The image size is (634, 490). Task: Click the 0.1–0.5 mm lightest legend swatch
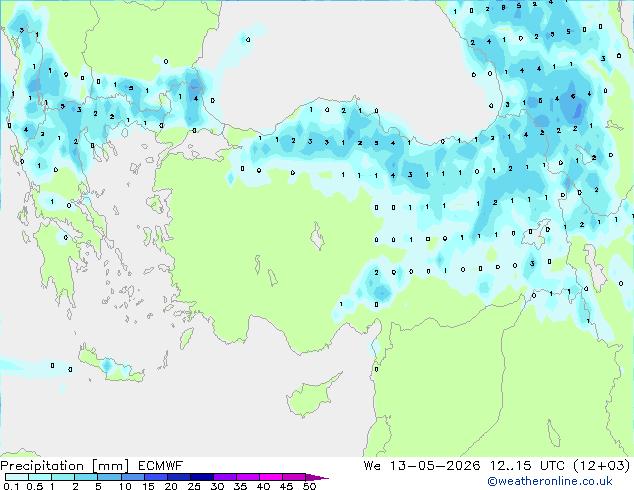click(17, 477)
